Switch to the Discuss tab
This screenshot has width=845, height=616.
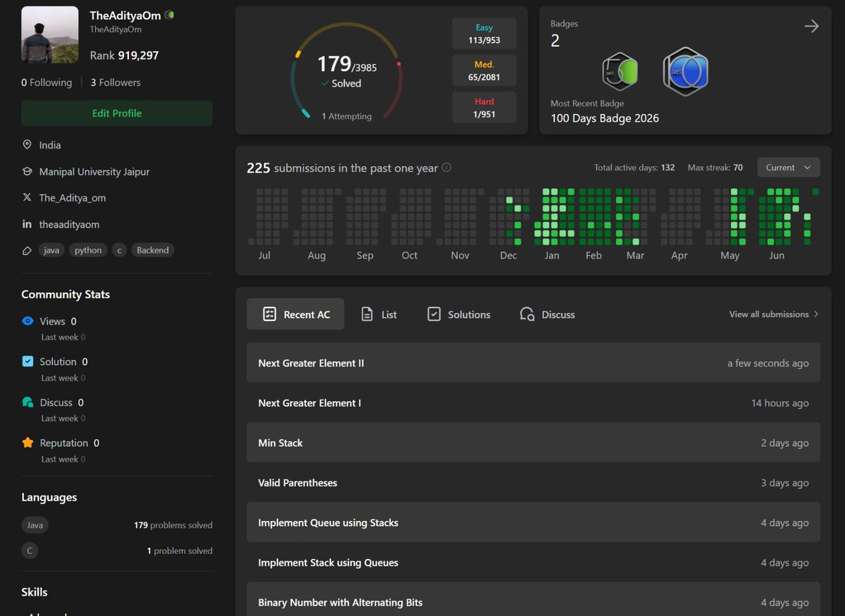(x=547, y=314)
